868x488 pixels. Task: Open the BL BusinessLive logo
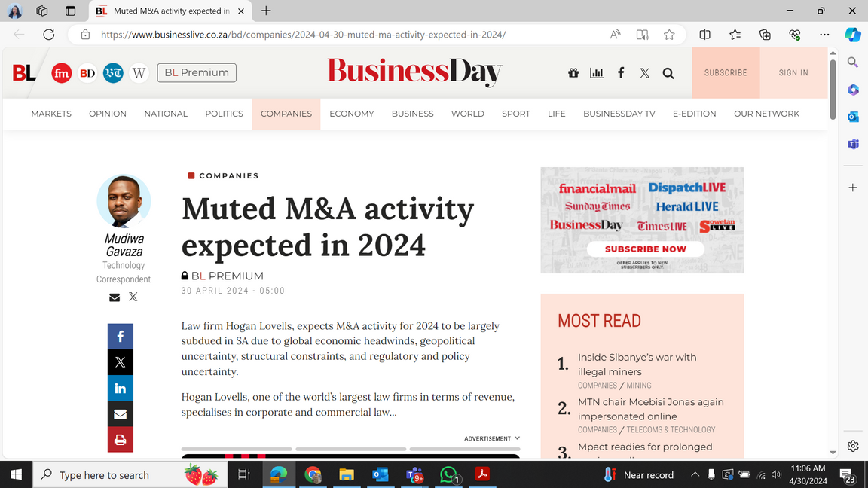click(x=24, y=72)
